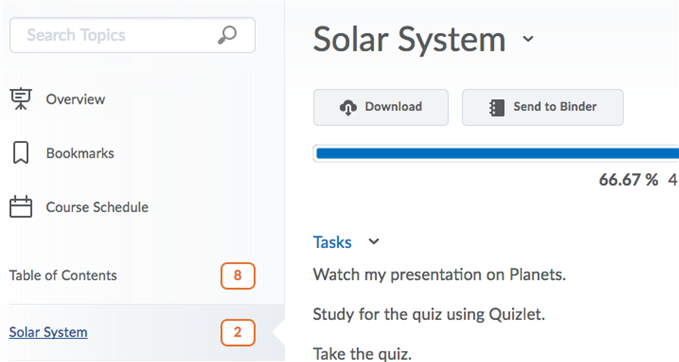Screen dimensions: 679x362
Task: Open the Bookmarks section
Action: pyautogui.click(x=80, y=153)
